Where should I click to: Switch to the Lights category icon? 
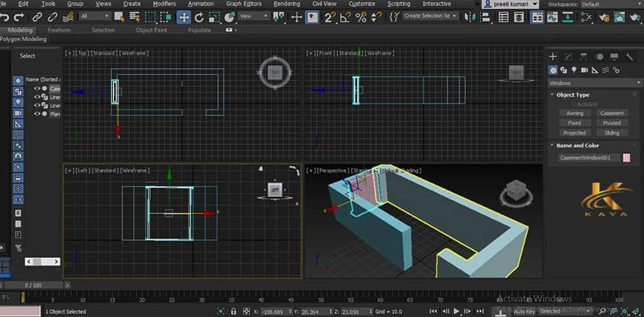pos(575,70)
